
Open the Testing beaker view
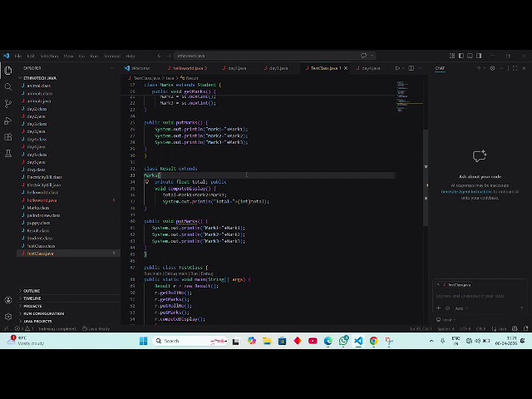pos(8,153)
